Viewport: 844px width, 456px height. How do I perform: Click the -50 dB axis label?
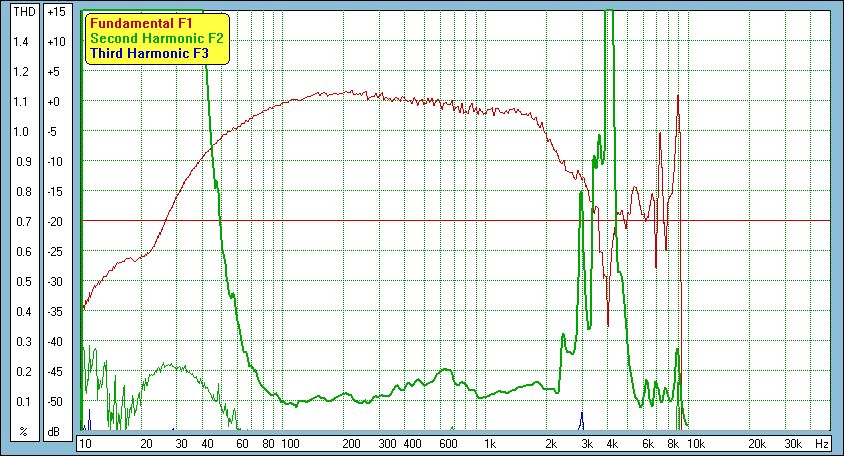coord(58,402)
